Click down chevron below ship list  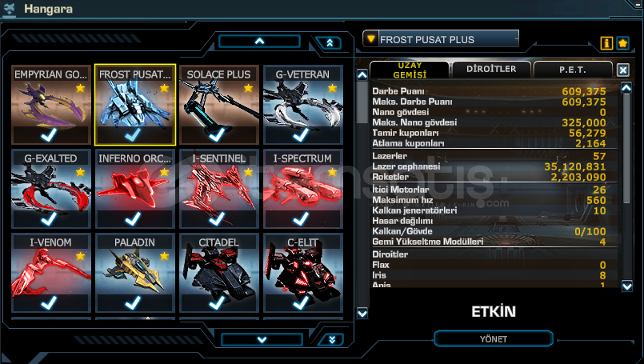262,339
